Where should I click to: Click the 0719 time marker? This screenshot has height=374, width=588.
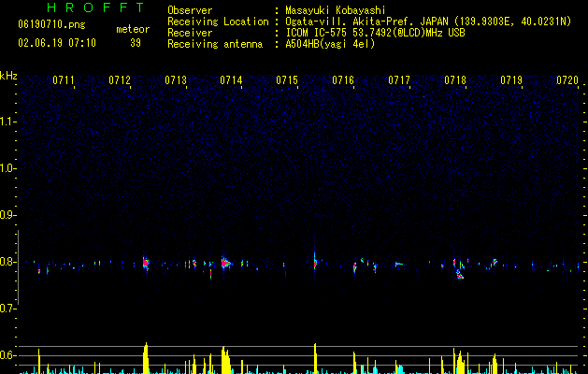point(511,79)
